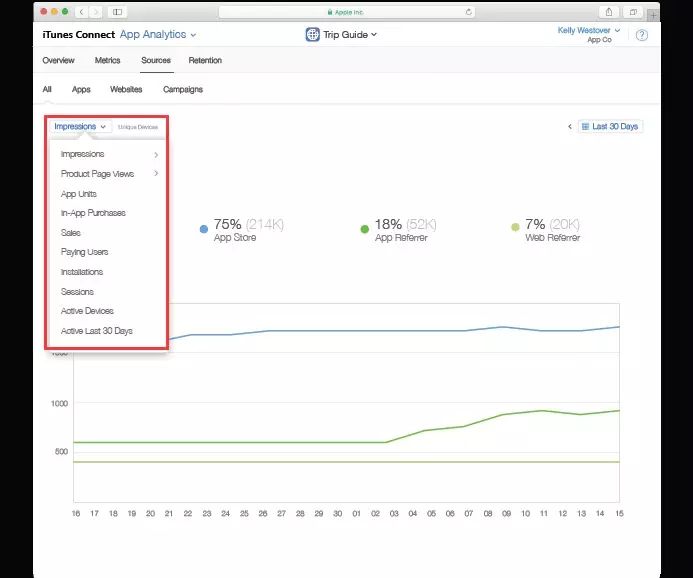Open the App Analytics dropdown
The width and height of the screenshot is (693, 578).
[158, 34]
